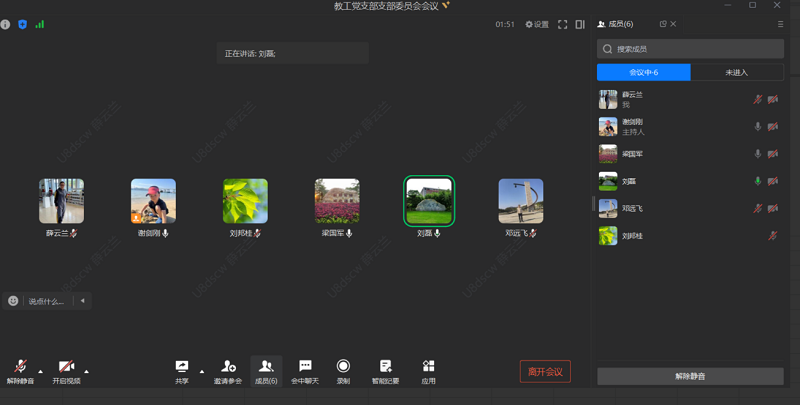Image resolution: width=800 pixels, height=405 pixels.
Task: Click the 01:51 meeting timer
Action: point(505,24)
